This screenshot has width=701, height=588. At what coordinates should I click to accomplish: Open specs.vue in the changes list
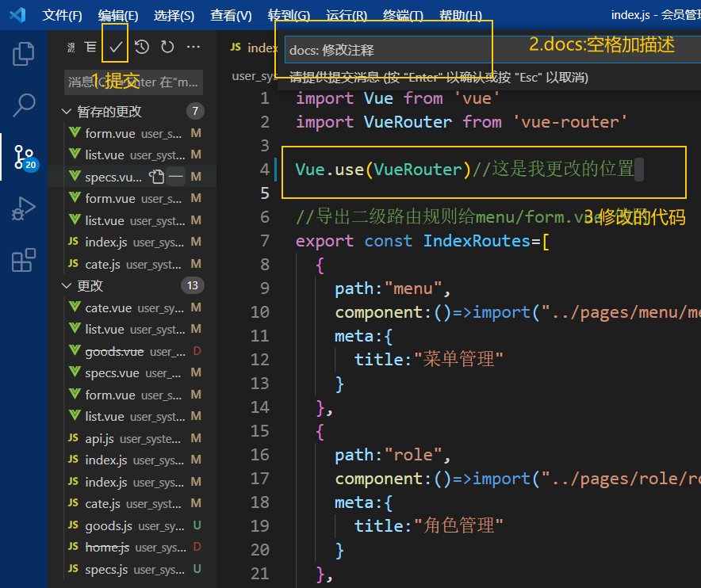pyautogui.click(x=132, y=372)
